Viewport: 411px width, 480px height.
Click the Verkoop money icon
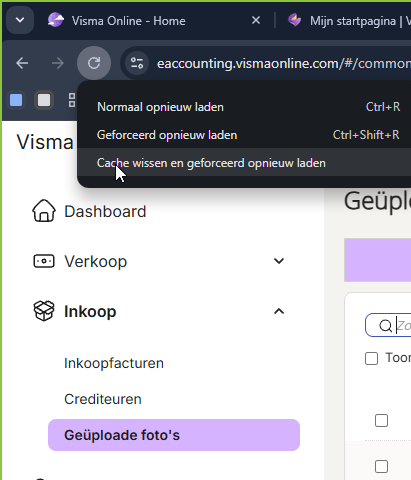click(x=44, y=261)
